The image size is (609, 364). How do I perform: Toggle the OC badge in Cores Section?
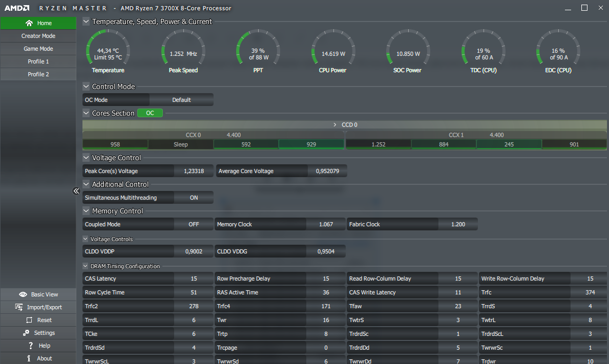tap(150, 113)
